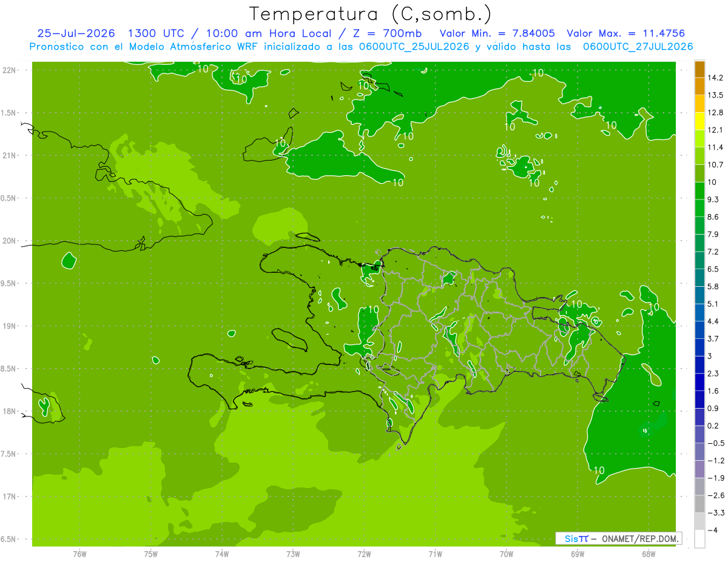
Task: Click the '73W' longitude label
Action: (x=293, y=554)
